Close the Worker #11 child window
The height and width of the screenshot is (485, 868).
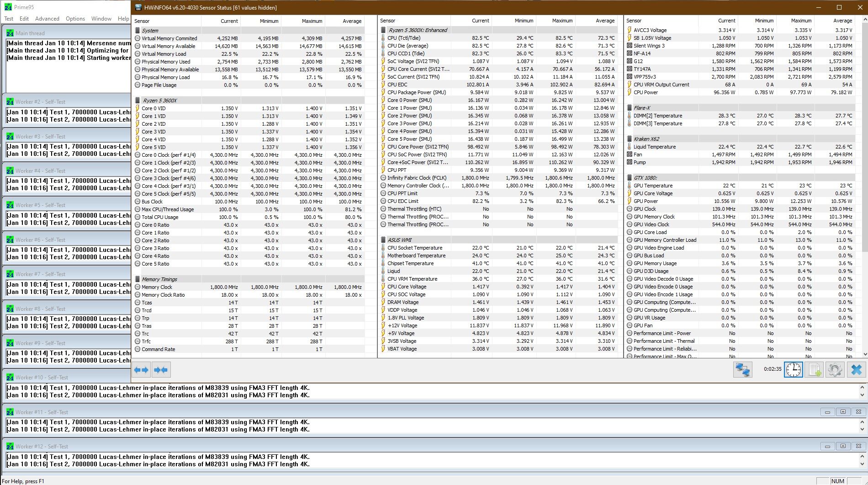tap(858, 412)
